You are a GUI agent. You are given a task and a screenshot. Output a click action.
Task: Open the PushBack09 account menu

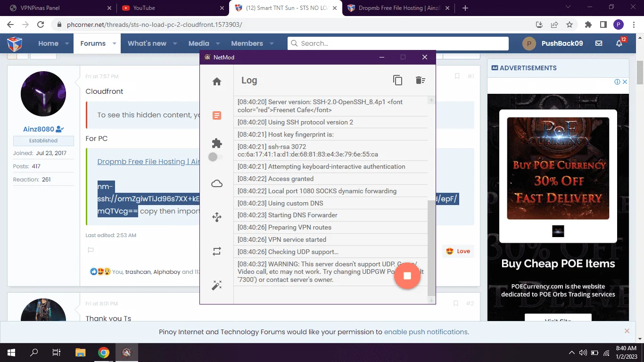pos(553,43)
